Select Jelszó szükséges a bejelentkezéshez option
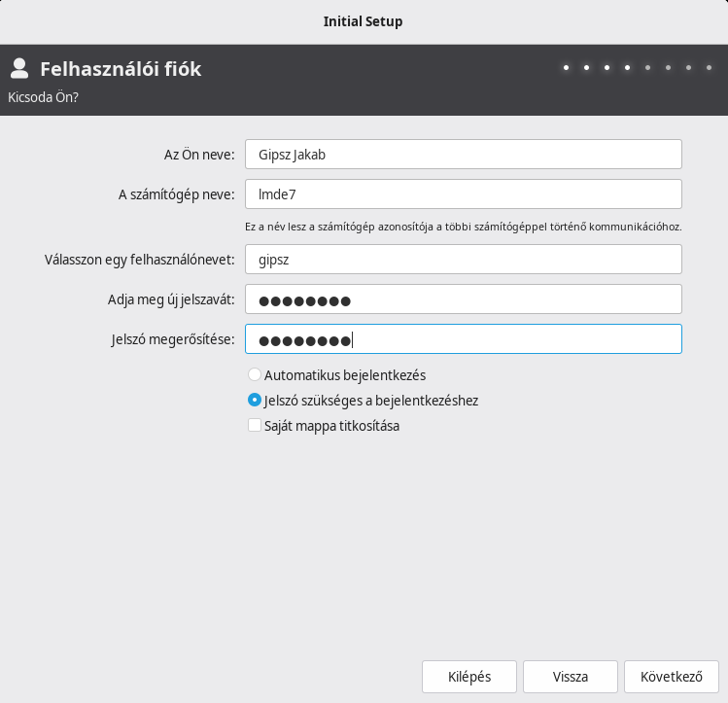The height and width of the screenshot is (703, 728). point(255,400)
